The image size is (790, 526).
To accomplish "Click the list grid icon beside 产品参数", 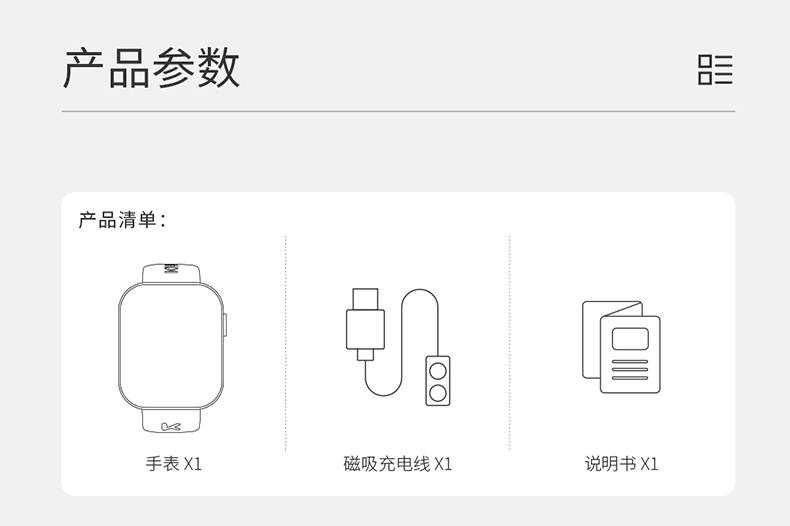I will coord(715,70).
